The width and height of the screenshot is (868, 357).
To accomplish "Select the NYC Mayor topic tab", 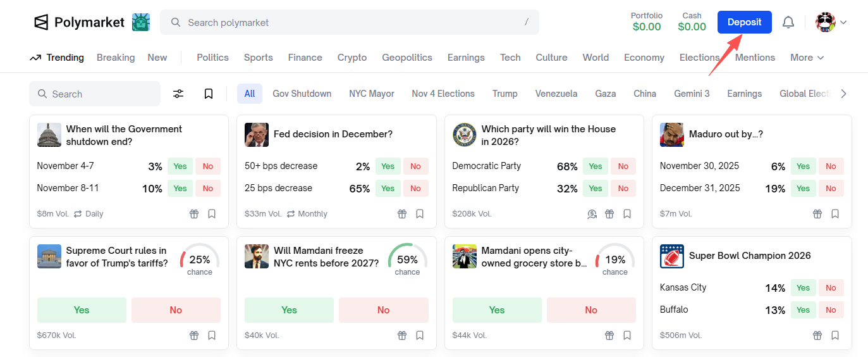I will (x=371, y=94).
